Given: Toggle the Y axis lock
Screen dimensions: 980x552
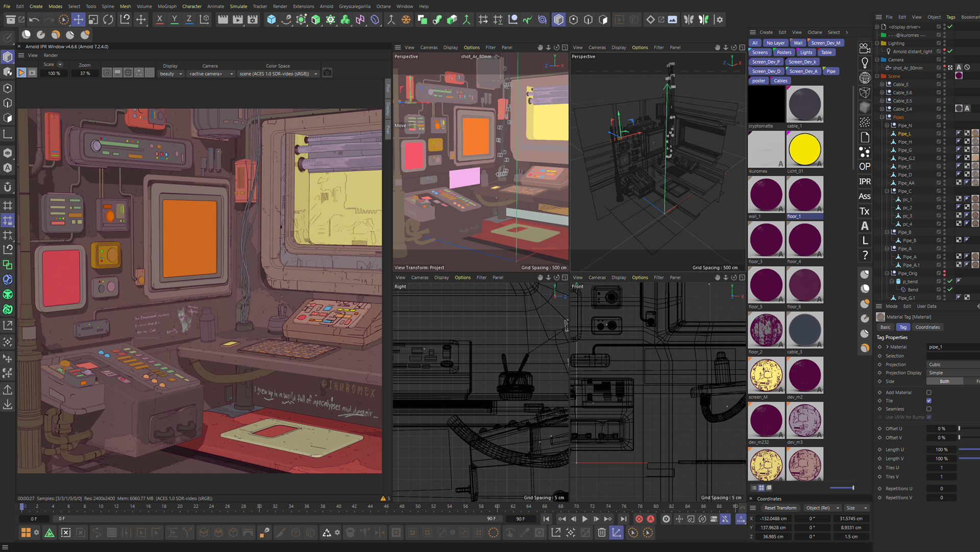Looking at the screenshot, I should pos(175,19).
